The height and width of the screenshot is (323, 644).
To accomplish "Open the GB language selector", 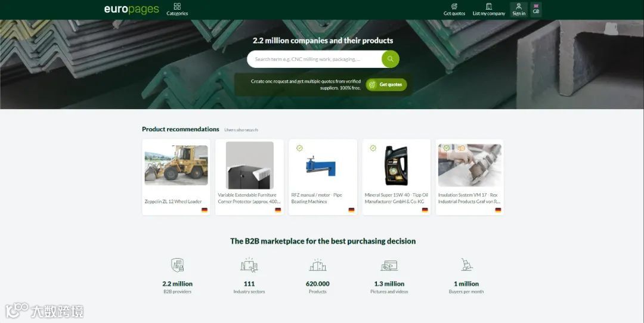I will [x=536, y=9].
